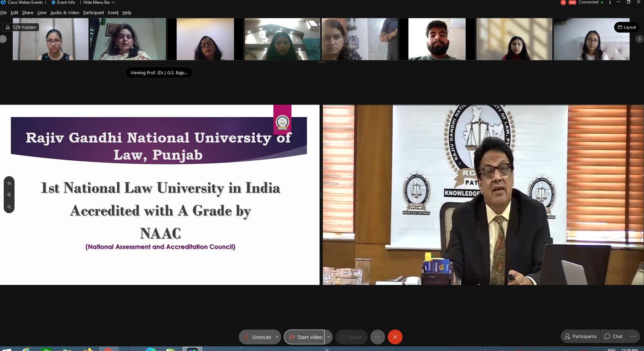This screenshot has height=351, width=644.
Task: Open the Participant menu
Action: tap(93, 13)
